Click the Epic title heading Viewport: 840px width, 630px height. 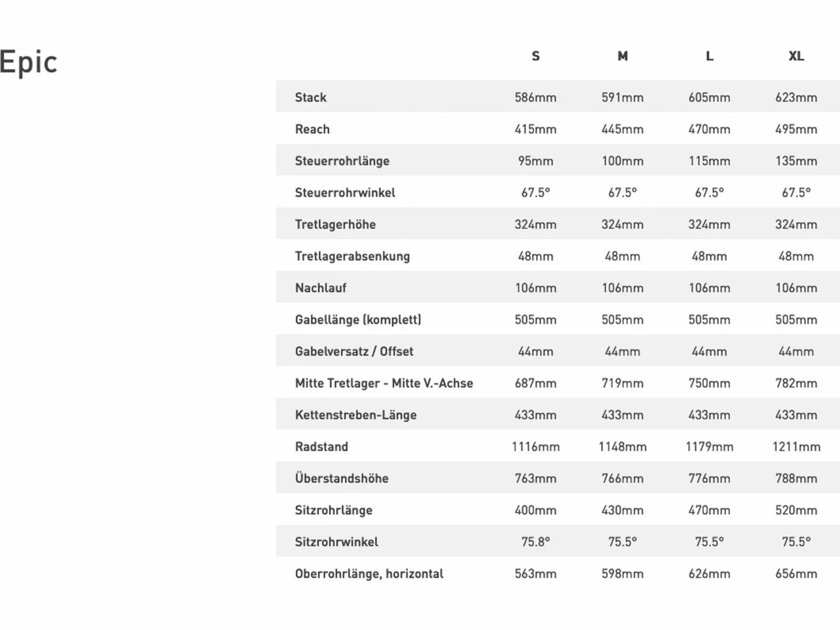pos(28,62)
